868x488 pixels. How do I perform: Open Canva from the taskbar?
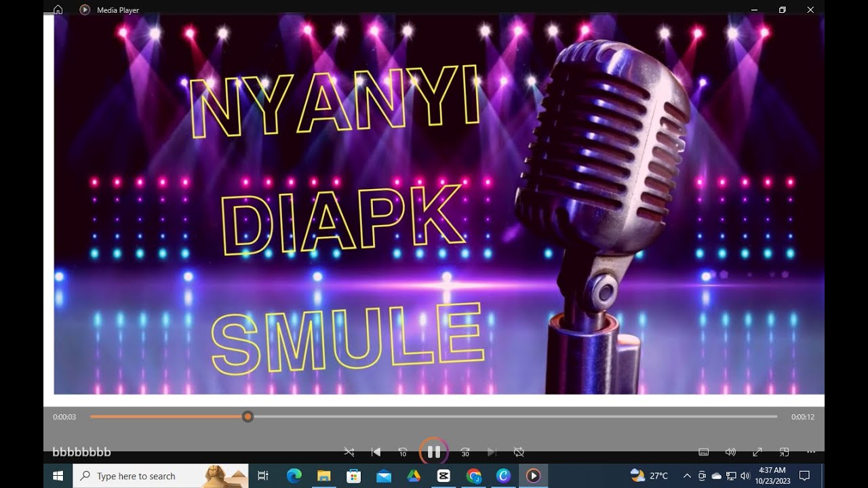click(503, 476)
